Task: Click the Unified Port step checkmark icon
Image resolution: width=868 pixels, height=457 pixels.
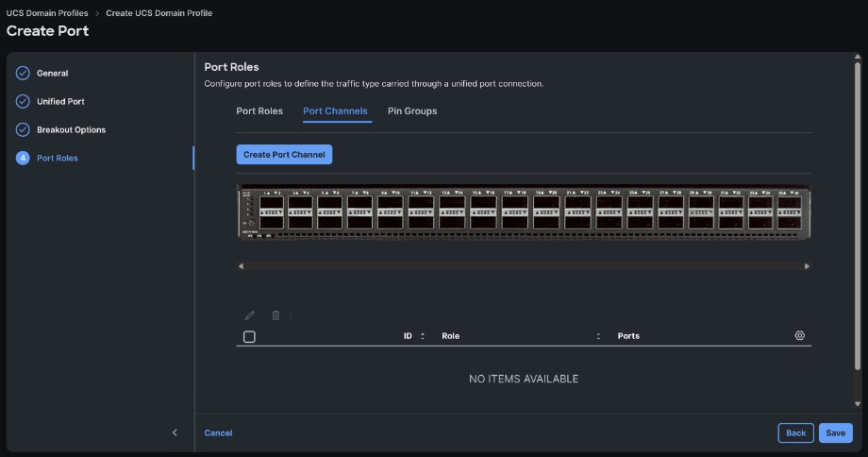Action: point(23,101)
